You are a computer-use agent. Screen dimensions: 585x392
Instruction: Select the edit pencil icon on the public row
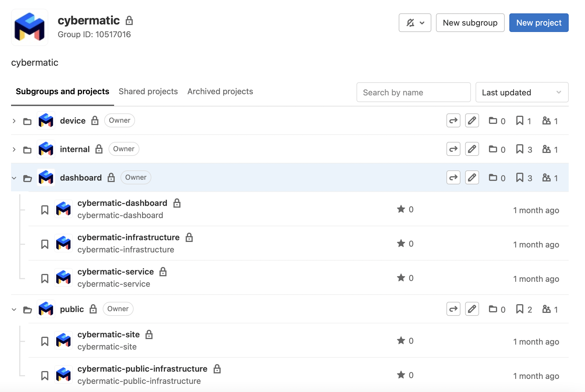point(472,309)
